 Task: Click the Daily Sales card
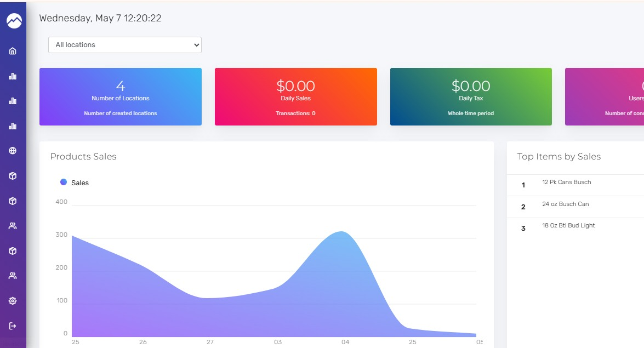(x=296, y=96)
